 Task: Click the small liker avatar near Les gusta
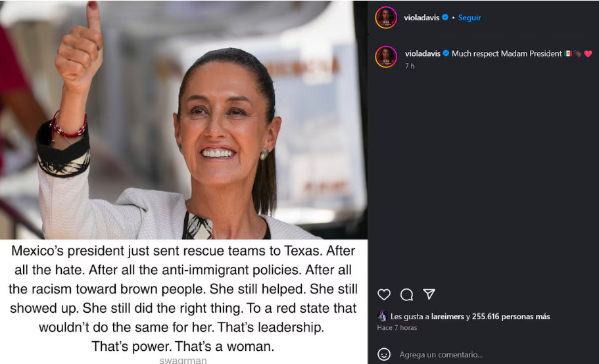(x=383, y=316)
